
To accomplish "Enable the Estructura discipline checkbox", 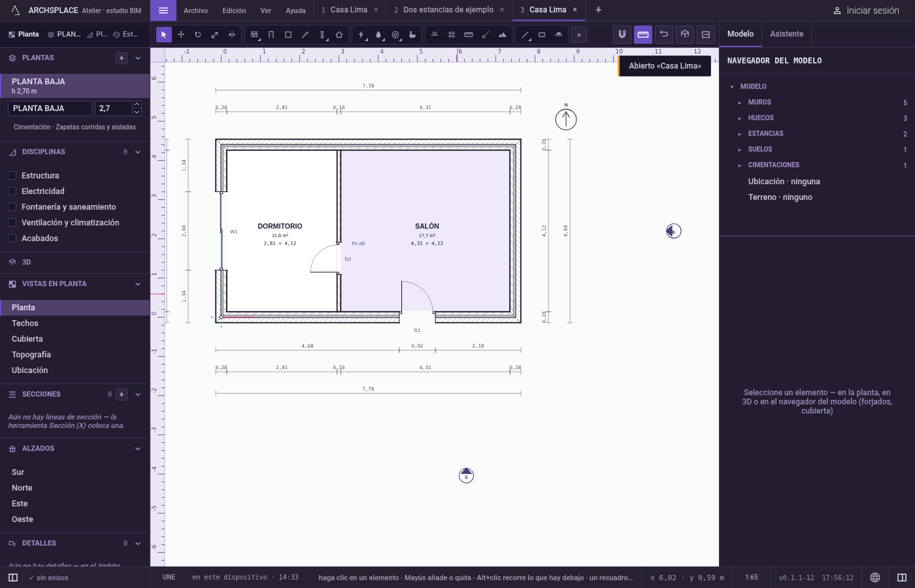I will 12,176.
